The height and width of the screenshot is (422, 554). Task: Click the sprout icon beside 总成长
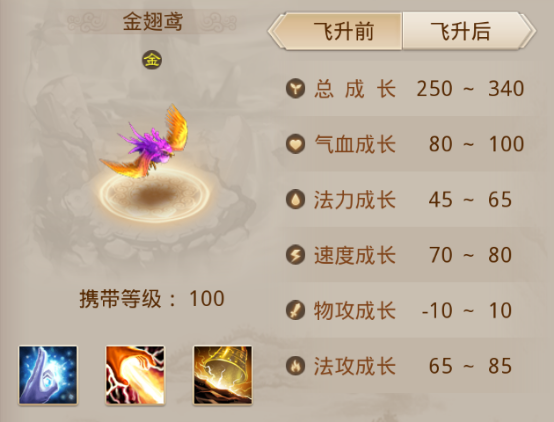tap(295, 88)
